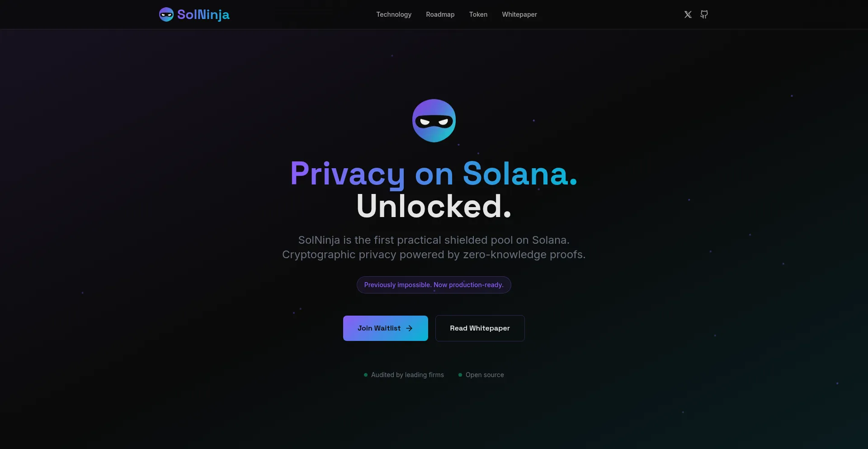This screenshot has width=868, height=449.
Task: Click the SolNinja wordmark in the header
Action: (203, 14)
